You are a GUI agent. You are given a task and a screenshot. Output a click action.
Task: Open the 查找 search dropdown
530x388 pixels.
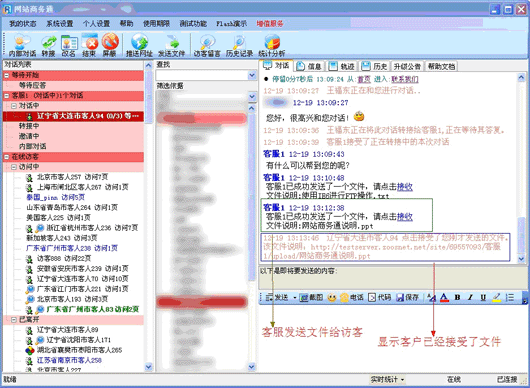coord(252,75)
